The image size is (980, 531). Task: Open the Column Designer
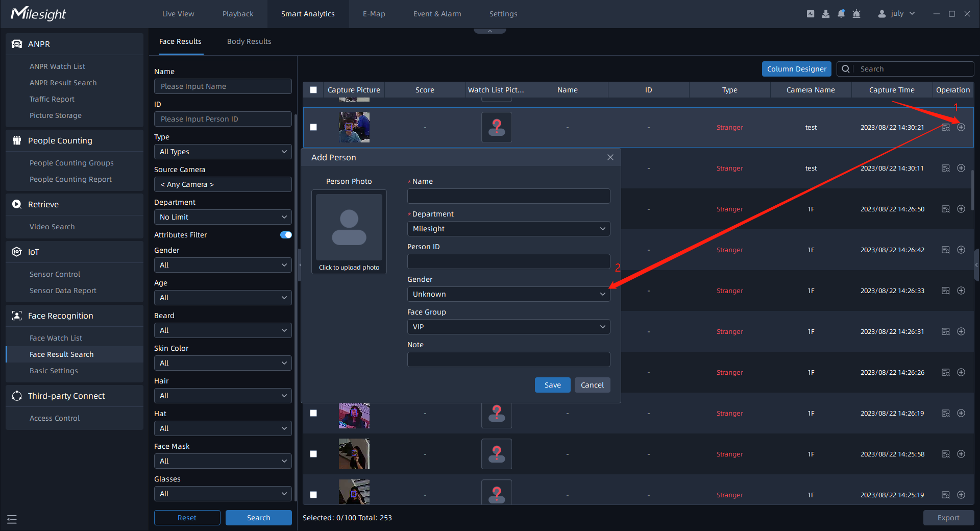(797, 69)
